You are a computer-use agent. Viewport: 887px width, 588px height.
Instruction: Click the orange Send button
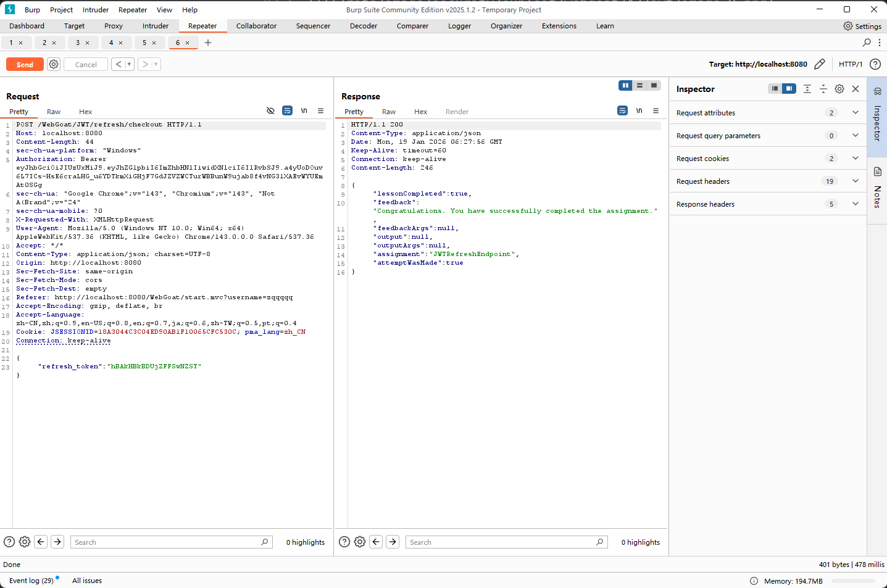(25, 64)
